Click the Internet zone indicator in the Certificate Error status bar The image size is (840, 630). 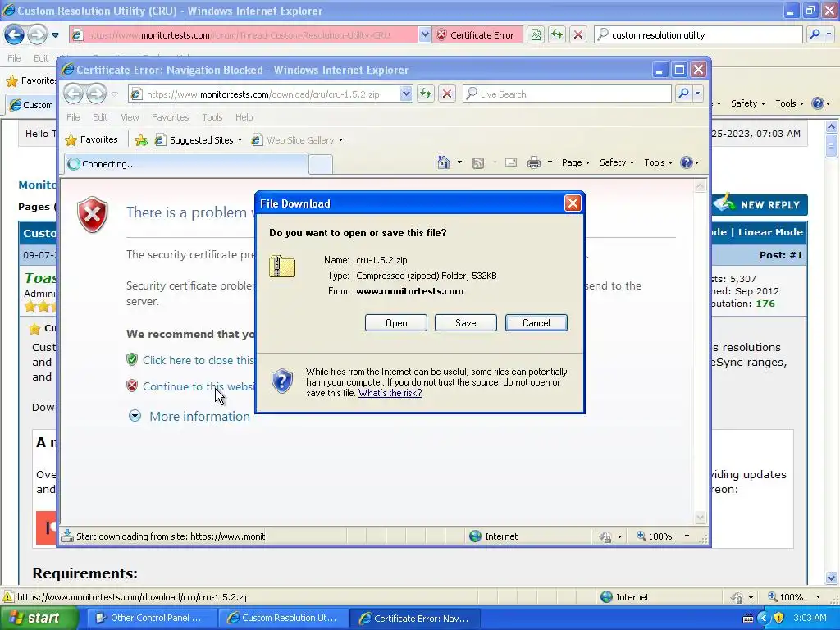(x=493, y=536)
